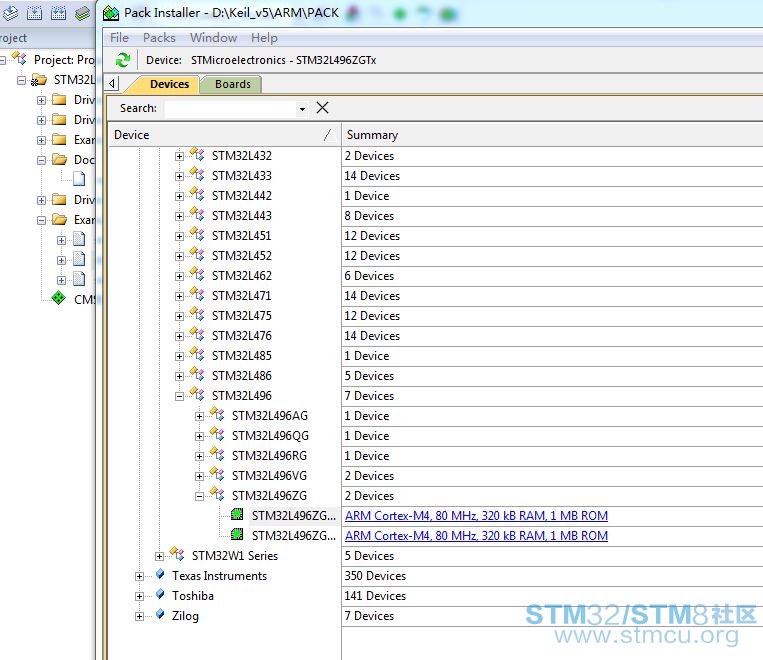Image resolution: width=763 pixels, height=660 pixels.
Task: Open the Help menu
Action: tap(264, 37)
